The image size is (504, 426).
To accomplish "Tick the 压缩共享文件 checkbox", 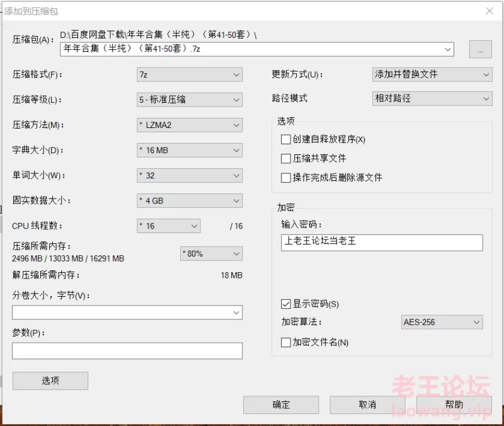I will click(x=285, y=159).
